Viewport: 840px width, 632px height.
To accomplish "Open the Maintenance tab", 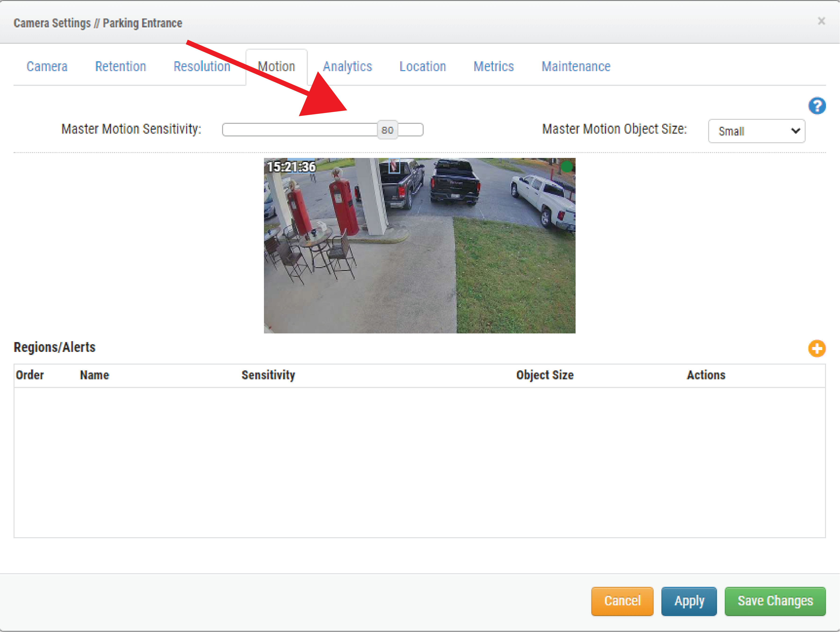I will click(x=576, y=66).
